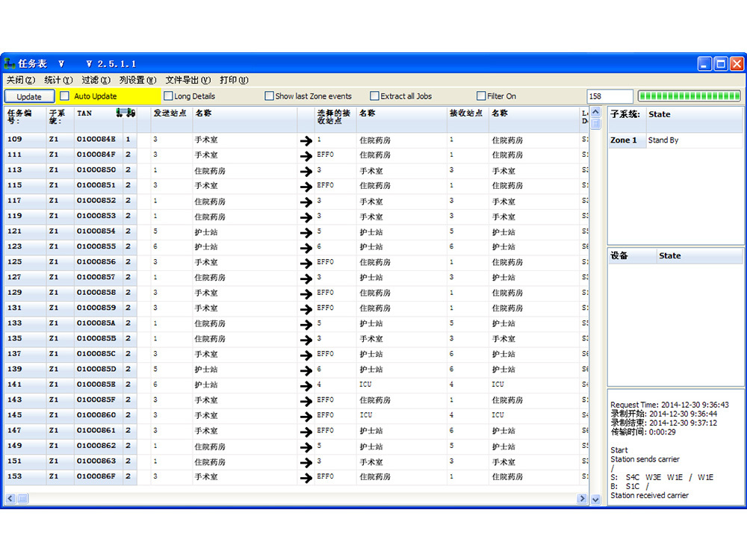Click the horizontal scrollbar thumb

(23, 499)
